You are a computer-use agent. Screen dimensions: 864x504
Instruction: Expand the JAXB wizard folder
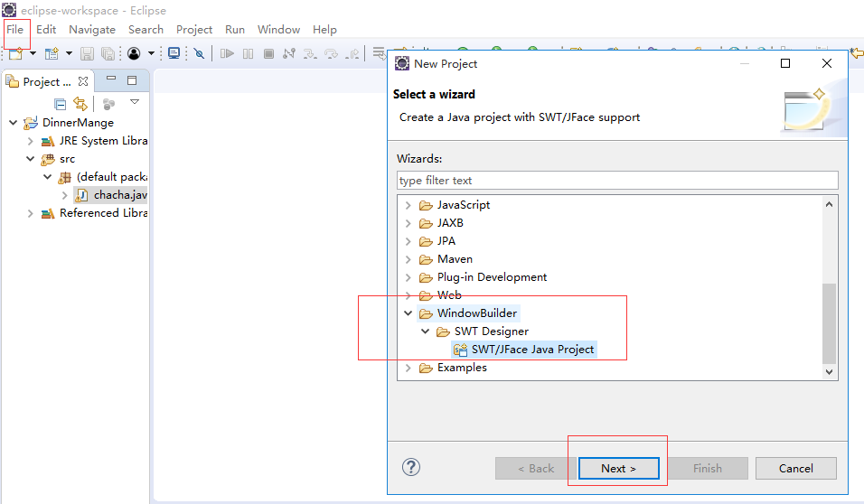click(408, 223)
